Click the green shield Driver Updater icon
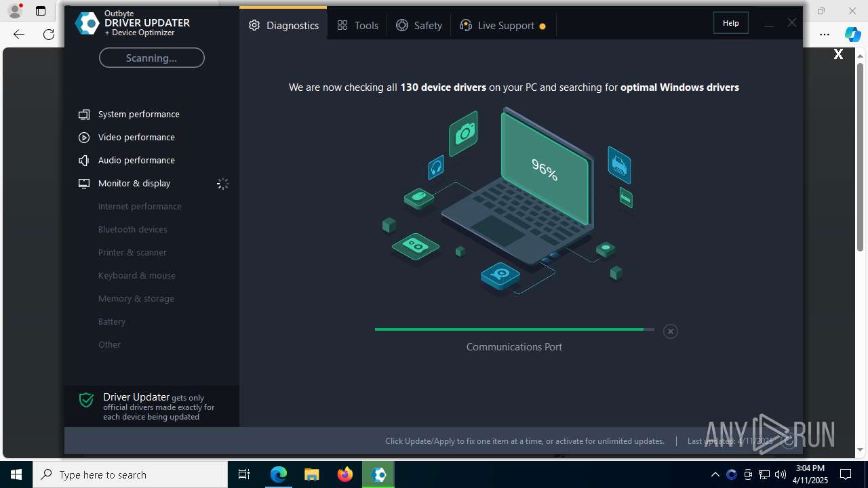This screenshot has width=868, height=488. click(x=86, y=400)
